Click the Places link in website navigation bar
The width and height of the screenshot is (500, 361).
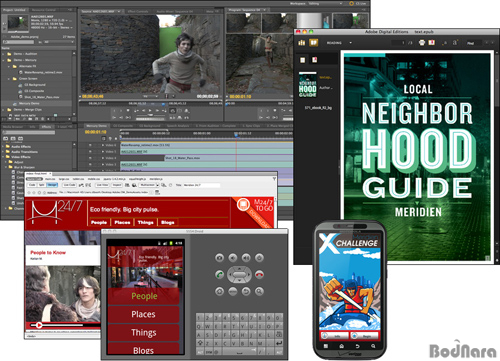click(122, 222)
